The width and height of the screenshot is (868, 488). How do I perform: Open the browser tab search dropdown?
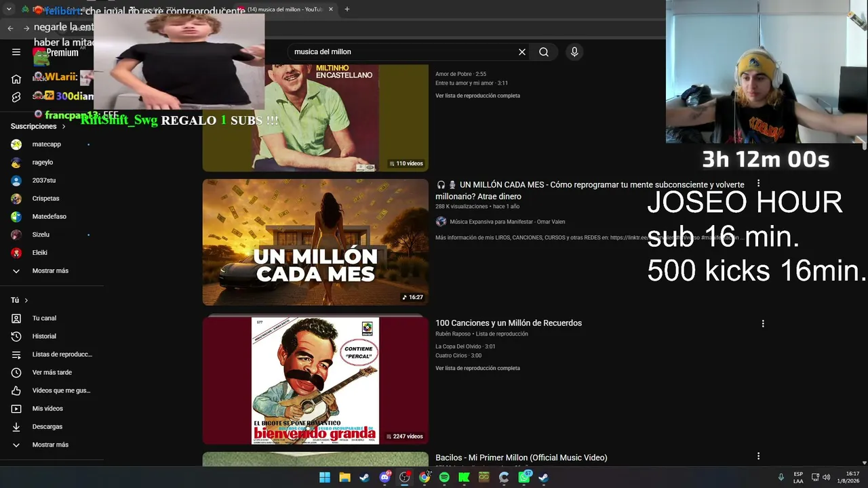pyautogui.click(x=9, y=9)
